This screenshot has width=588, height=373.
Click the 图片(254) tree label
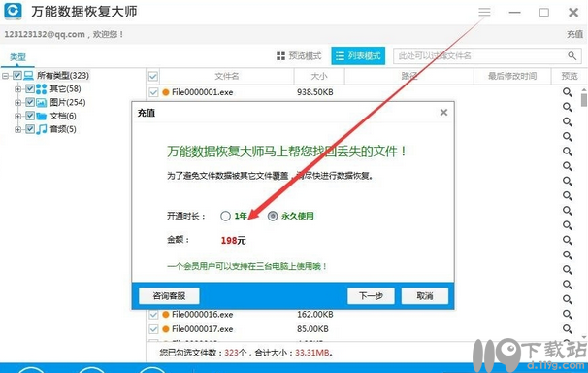tap(68, 102)
